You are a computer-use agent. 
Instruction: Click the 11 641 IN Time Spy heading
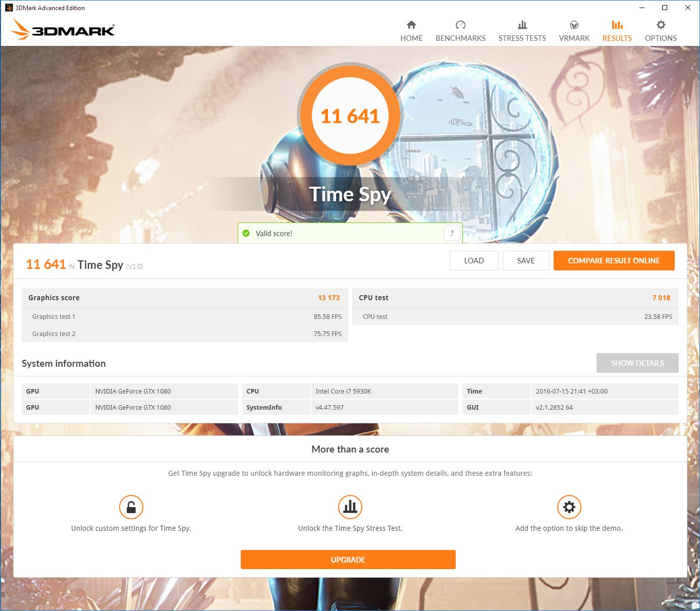pyautogui.click(x=84, y=264)
